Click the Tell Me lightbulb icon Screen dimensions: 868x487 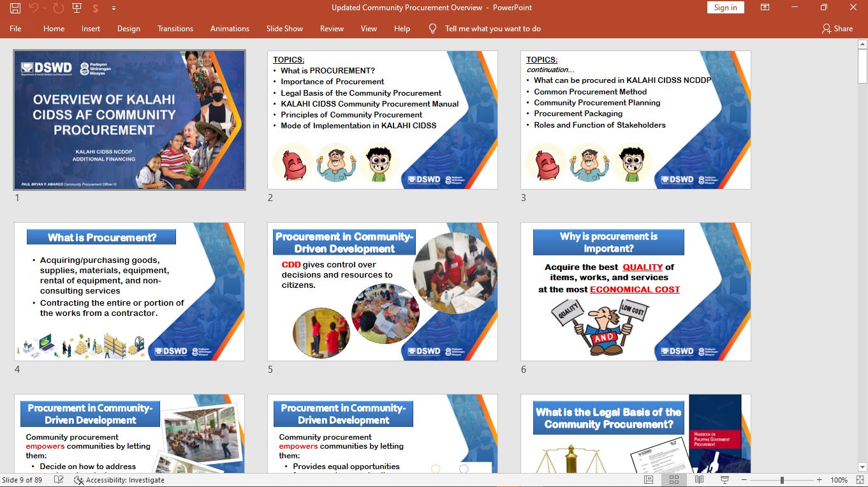(x=432, y=29)
